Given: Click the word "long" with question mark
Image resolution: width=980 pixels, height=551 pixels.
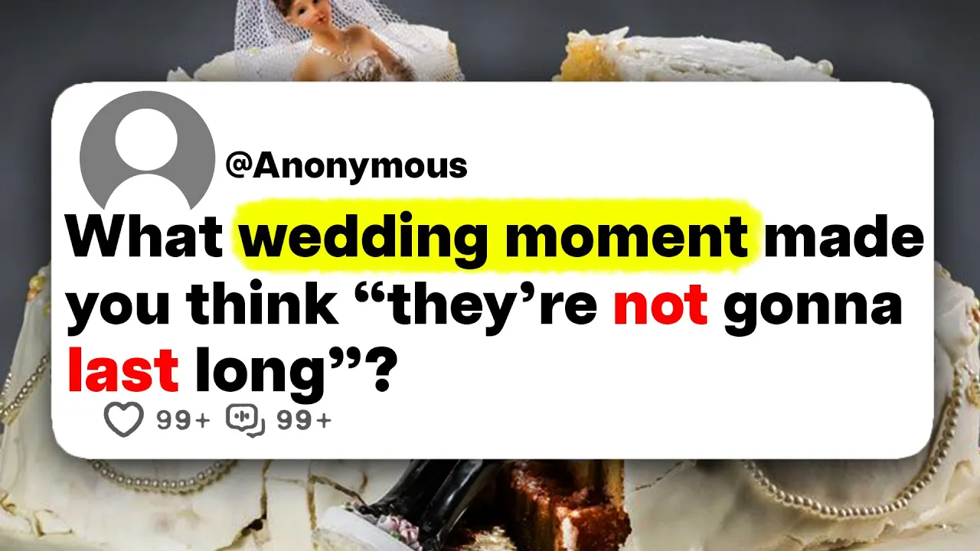Looking at the screenshot, I should 295,370.
